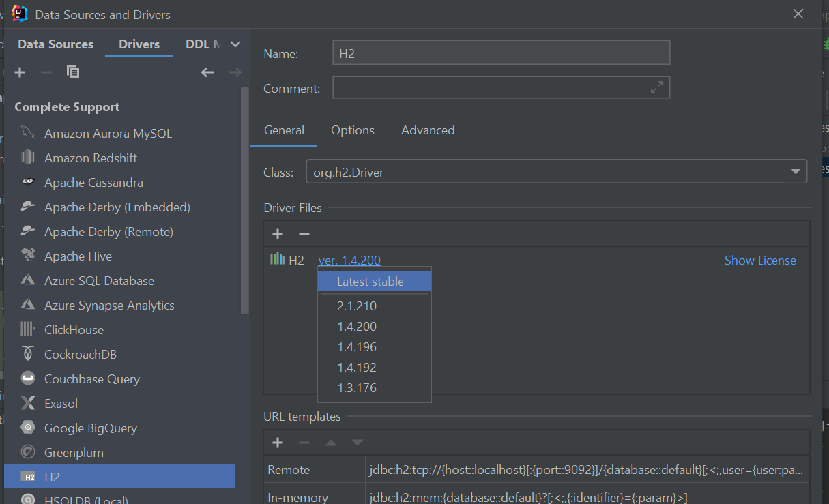Select version 1.3.176
The image size is (829, 504).
click(x=375, y=388)
